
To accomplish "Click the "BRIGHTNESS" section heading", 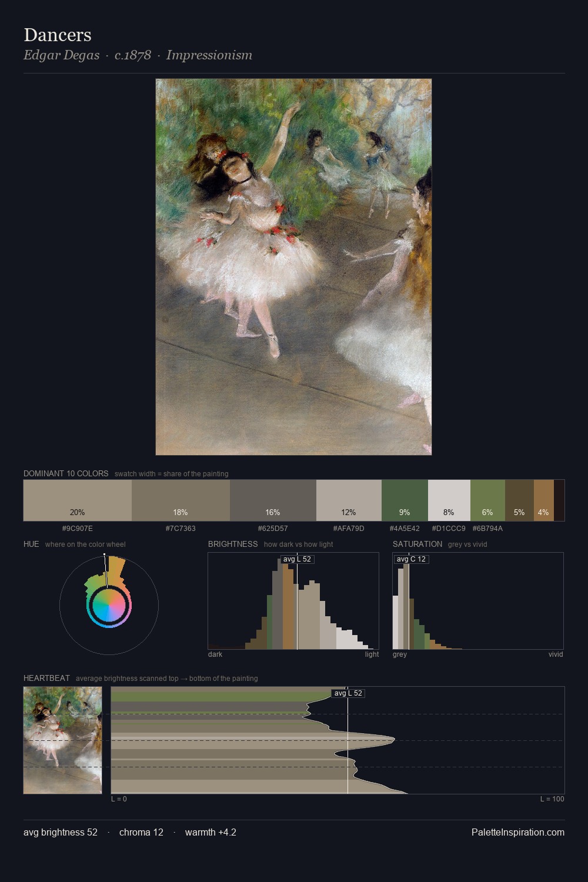I will click(x=233, y=544).
